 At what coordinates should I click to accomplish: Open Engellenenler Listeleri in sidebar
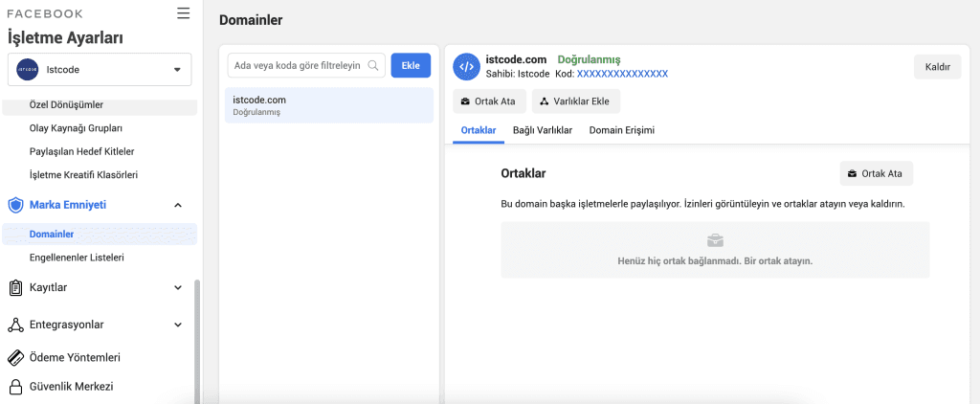click(77, 258)
